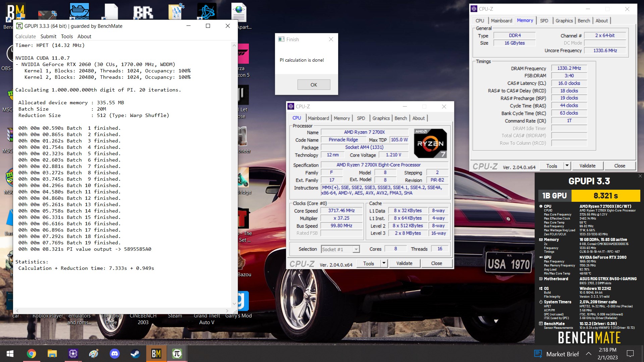
Task: Switch to BenchMate taskbar icon
Action: [x=156, y=354]
